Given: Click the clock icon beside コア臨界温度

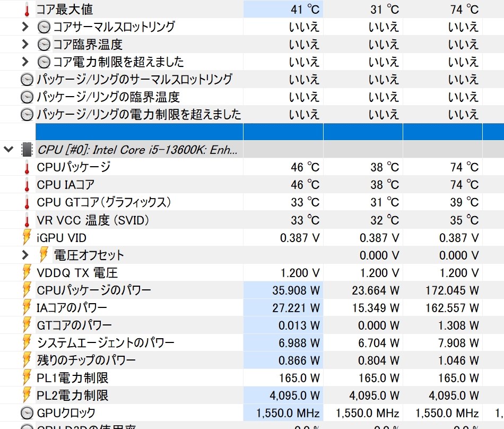Looking at the screenshot, I should [44, 45].
